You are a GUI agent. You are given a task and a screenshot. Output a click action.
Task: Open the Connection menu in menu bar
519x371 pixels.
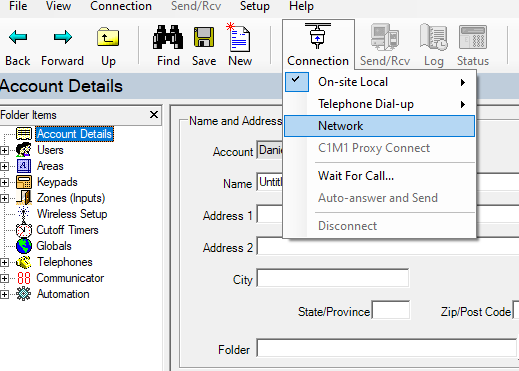click(121, 6)
